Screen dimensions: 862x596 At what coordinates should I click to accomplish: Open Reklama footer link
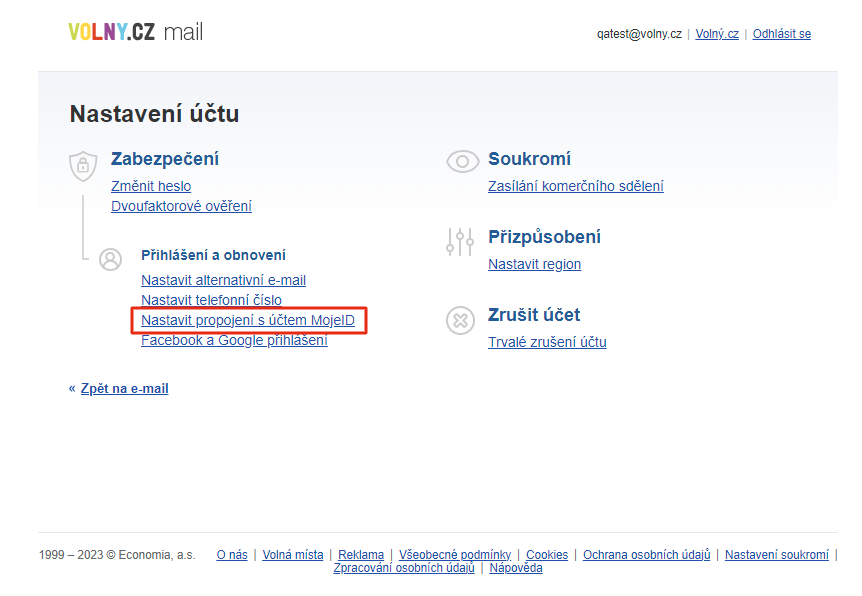point(361,555)
